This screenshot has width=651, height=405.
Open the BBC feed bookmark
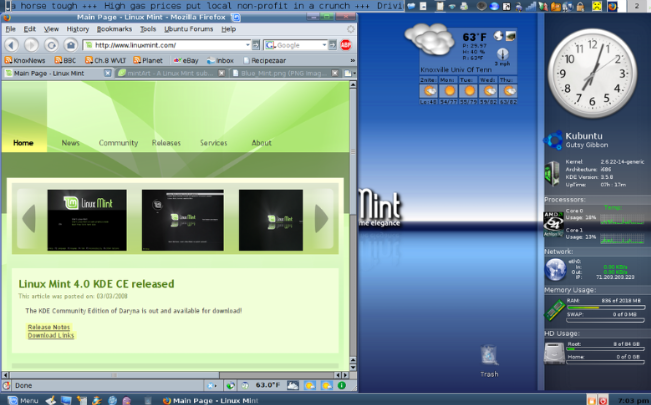click(65, 60)
